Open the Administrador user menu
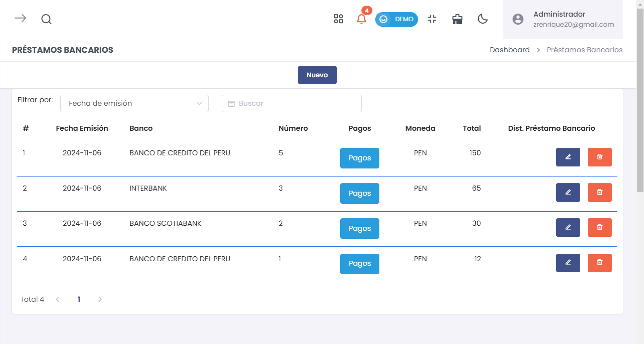The width and height of the screenshot is (644, 344). (x=563, y=19)
